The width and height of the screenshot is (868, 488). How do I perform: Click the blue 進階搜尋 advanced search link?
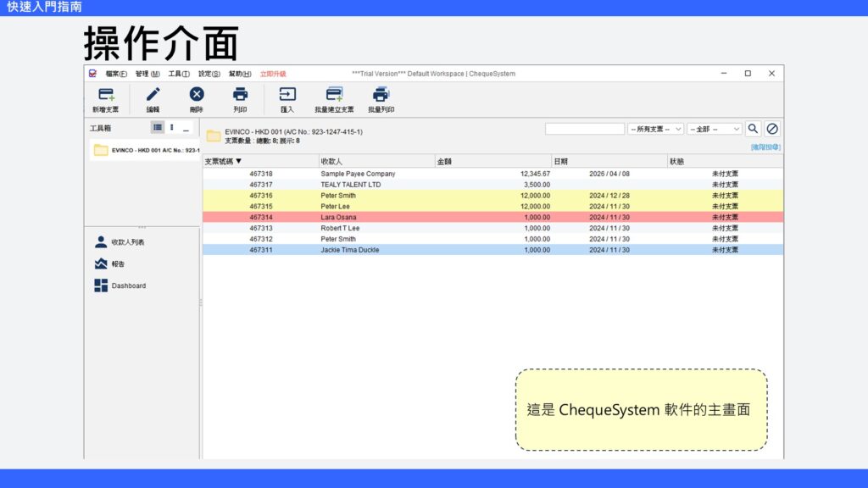pos(765,147)
